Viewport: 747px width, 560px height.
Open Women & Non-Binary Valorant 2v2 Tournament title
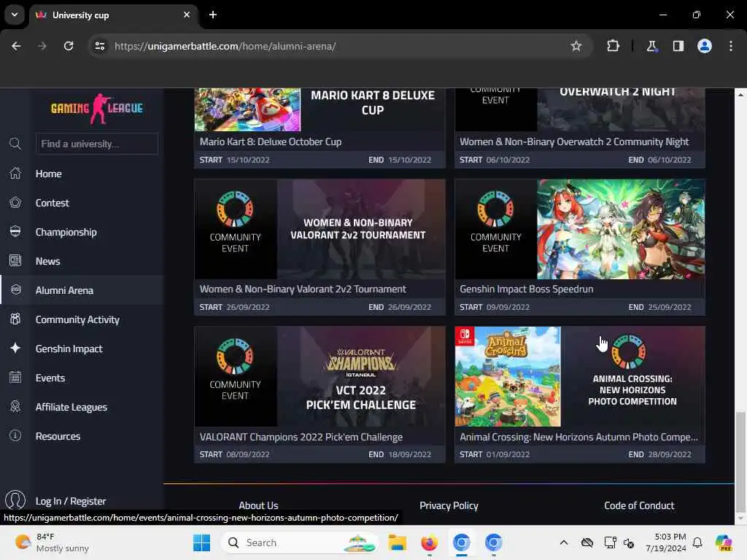coord(303,289)
